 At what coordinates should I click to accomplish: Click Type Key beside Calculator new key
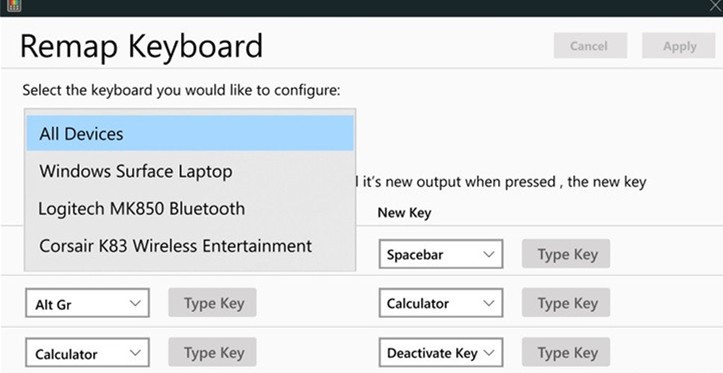pyautogui.click(x=566, y=303)
